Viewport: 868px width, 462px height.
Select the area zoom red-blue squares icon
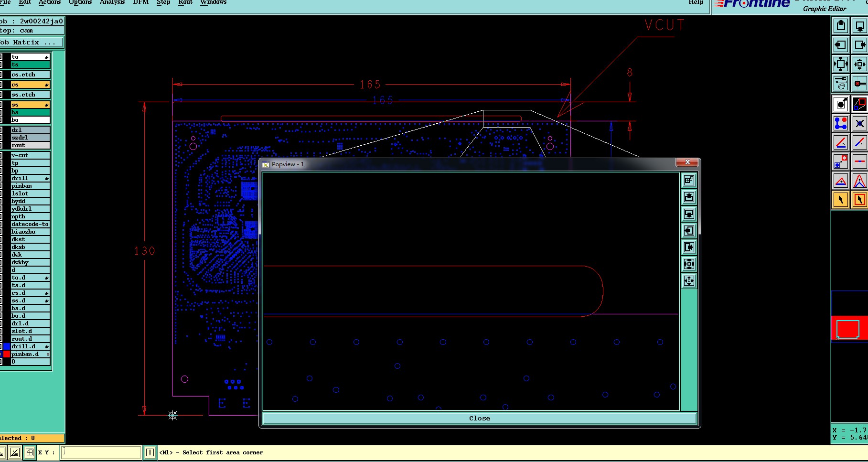pyautogui.click(x=859, y=104)
